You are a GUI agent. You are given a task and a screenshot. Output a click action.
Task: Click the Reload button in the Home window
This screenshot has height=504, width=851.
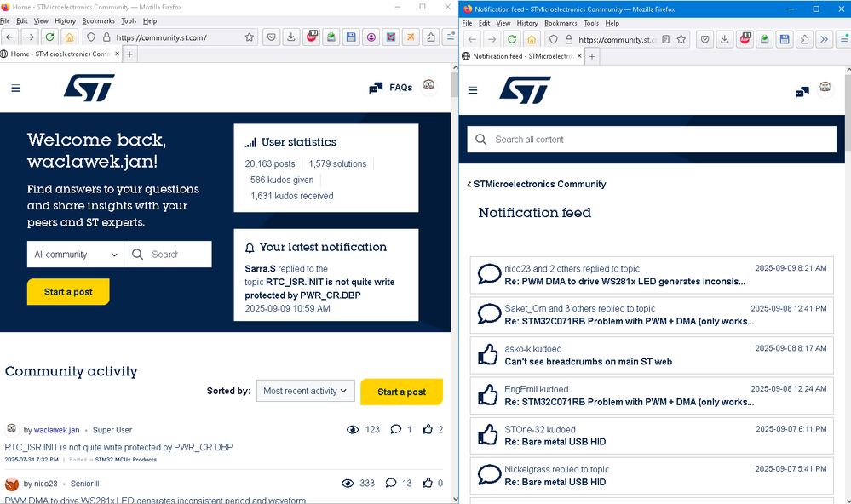coord(49,37)
